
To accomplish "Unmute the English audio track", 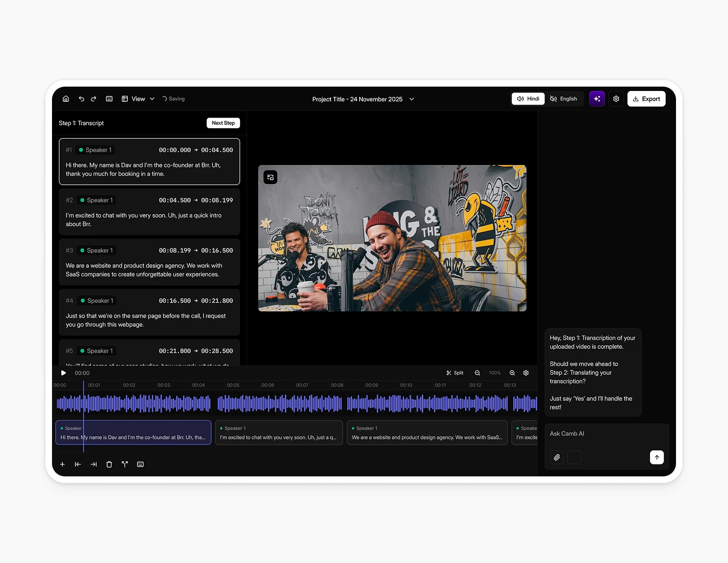I will pos(564,99).
